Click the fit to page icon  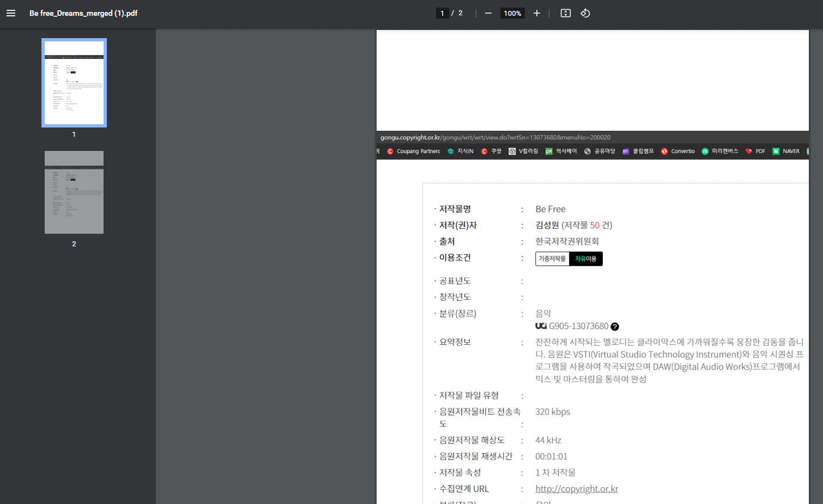click(x=566, y=13)
